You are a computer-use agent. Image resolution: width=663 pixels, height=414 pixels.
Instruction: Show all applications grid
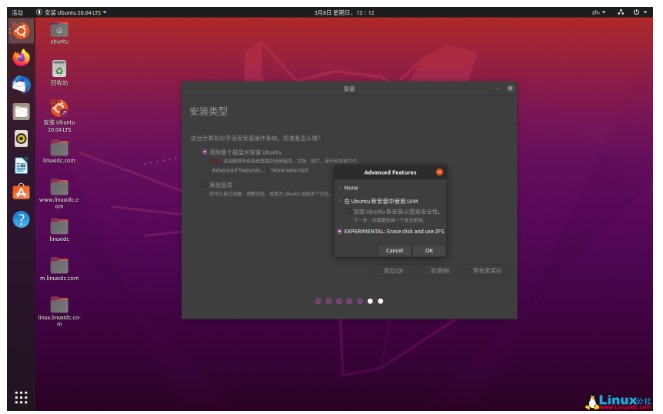coord(21,398)
